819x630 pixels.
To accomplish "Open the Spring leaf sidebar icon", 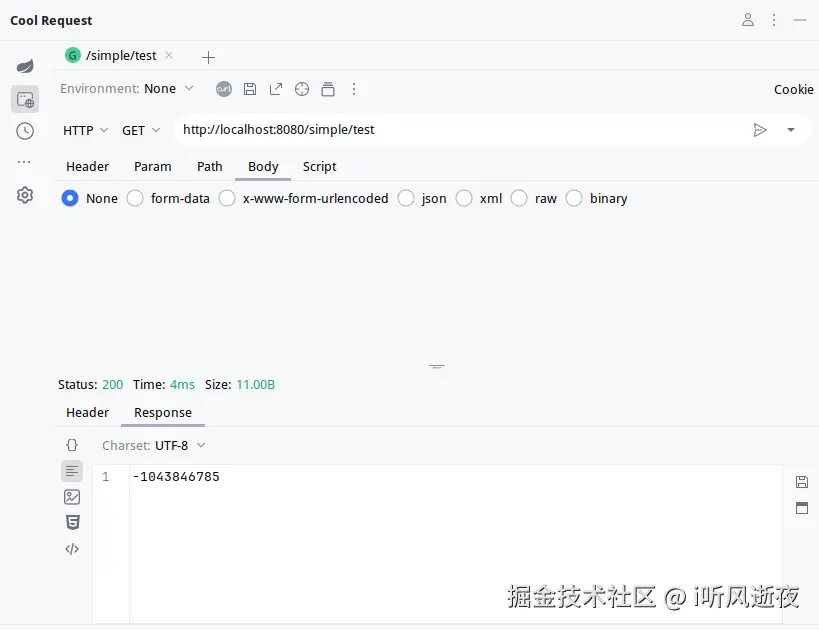I will [25, 66].
